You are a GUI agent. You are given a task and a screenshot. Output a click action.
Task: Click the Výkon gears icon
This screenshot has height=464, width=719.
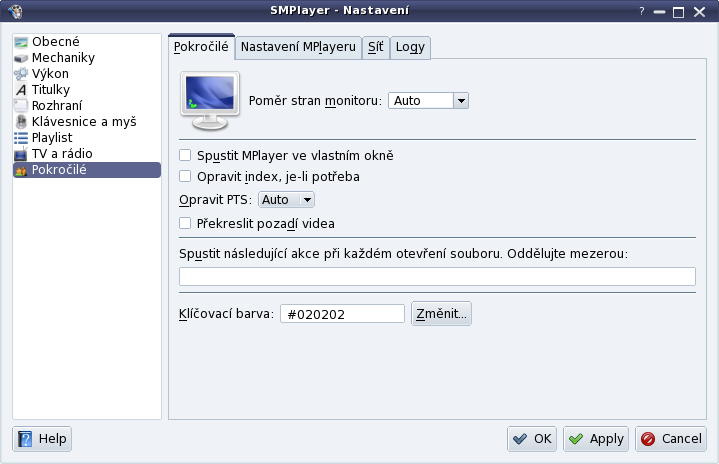click(x=21, y=74)
